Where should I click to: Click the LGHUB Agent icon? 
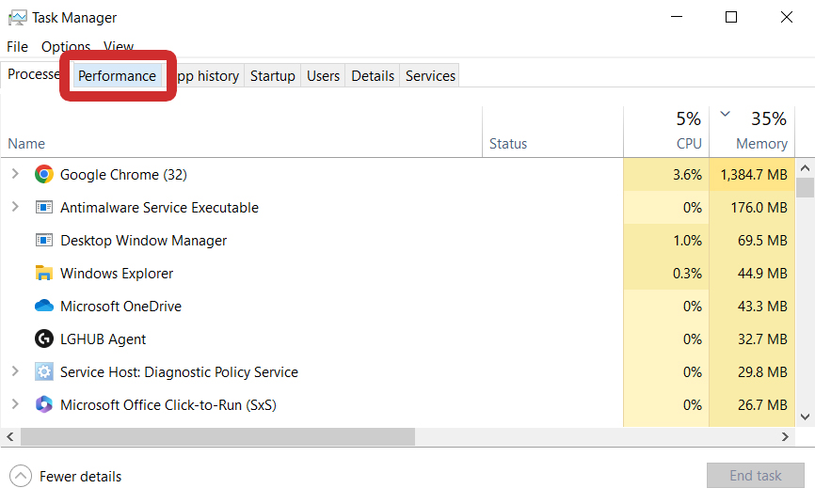tap(43, 339)
